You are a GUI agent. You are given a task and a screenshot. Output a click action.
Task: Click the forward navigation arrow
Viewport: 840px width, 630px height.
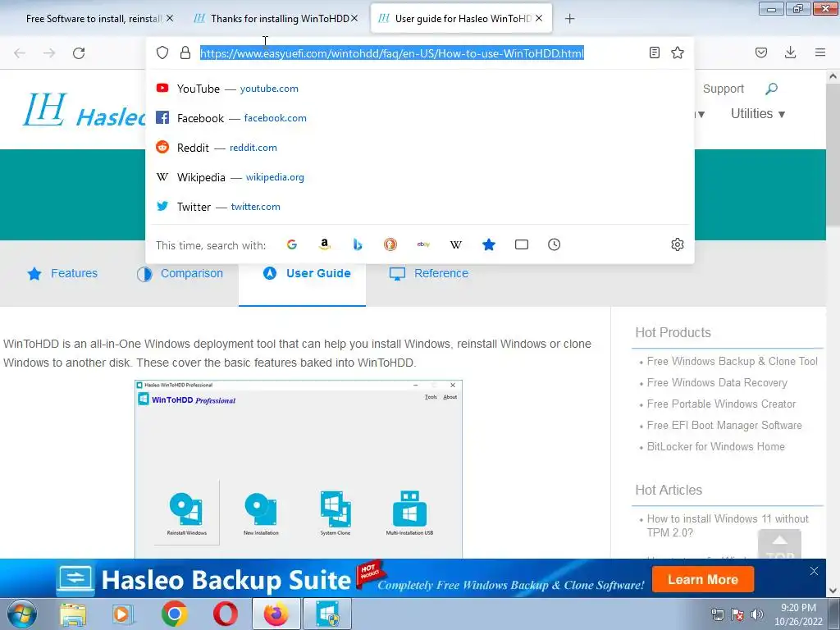[x=49, y=53]
